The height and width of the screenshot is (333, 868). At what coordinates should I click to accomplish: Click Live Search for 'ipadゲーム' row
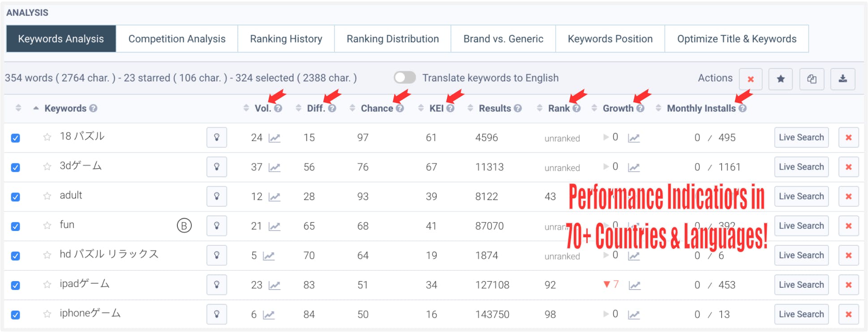[x=801, y=285]
